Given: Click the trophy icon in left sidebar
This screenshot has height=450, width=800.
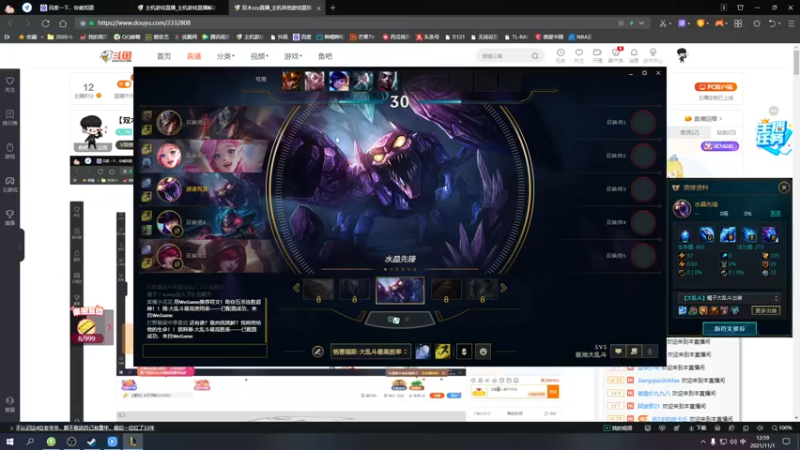Looking at the screenshot, I should (10, 217).
